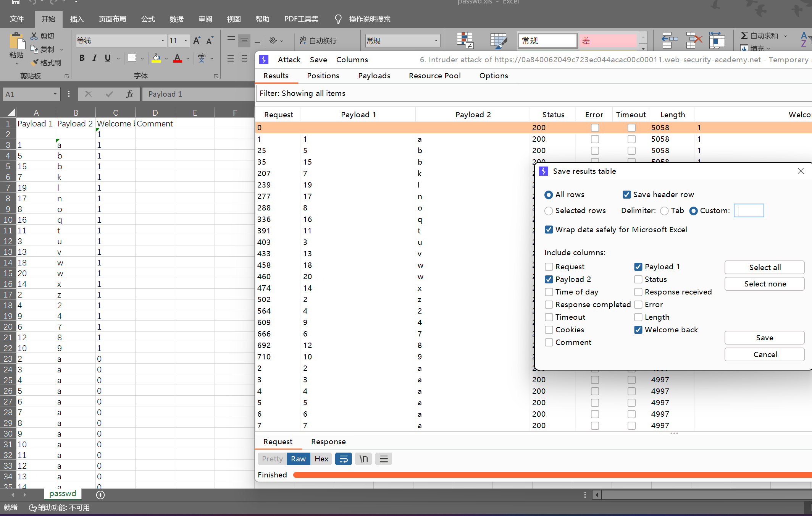Click the passwd sheet tab

tap(63, 493)
